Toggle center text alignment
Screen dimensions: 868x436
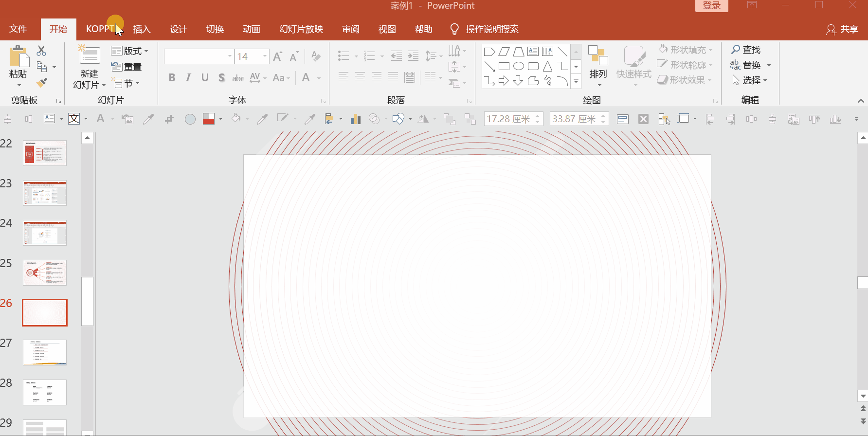(360, 77)
